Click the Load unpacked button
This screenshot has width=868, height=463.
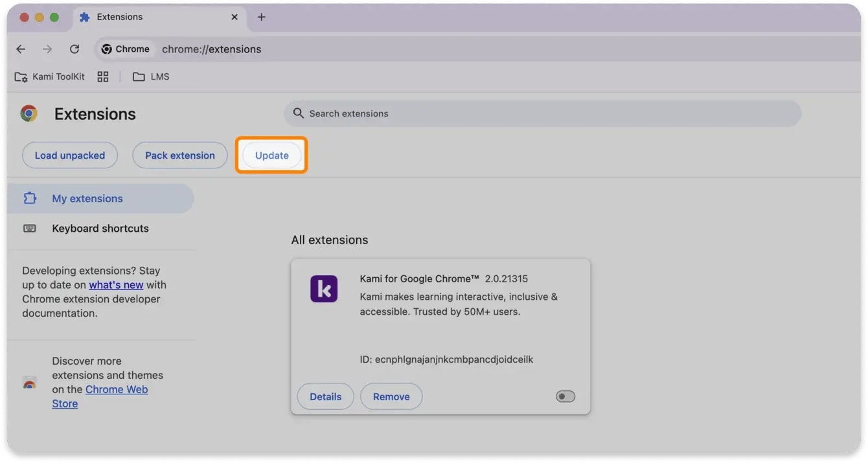click(69, 155)
